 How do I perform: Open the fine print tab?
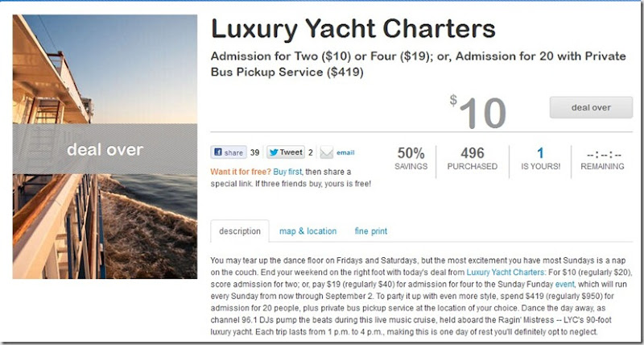pyautogui.click(x=371, y=231)
